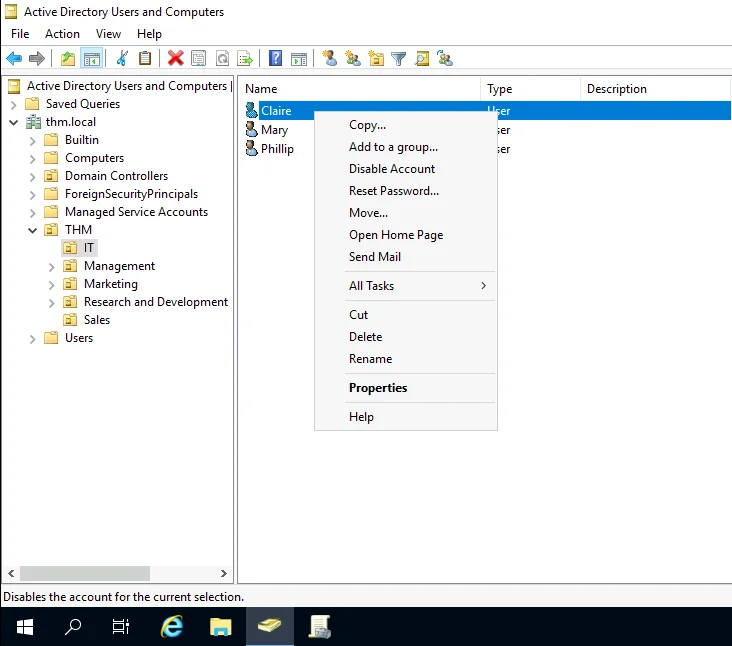Expand the Management OU
The height and width of the screenshot is (646, 732).
[52, 267]
